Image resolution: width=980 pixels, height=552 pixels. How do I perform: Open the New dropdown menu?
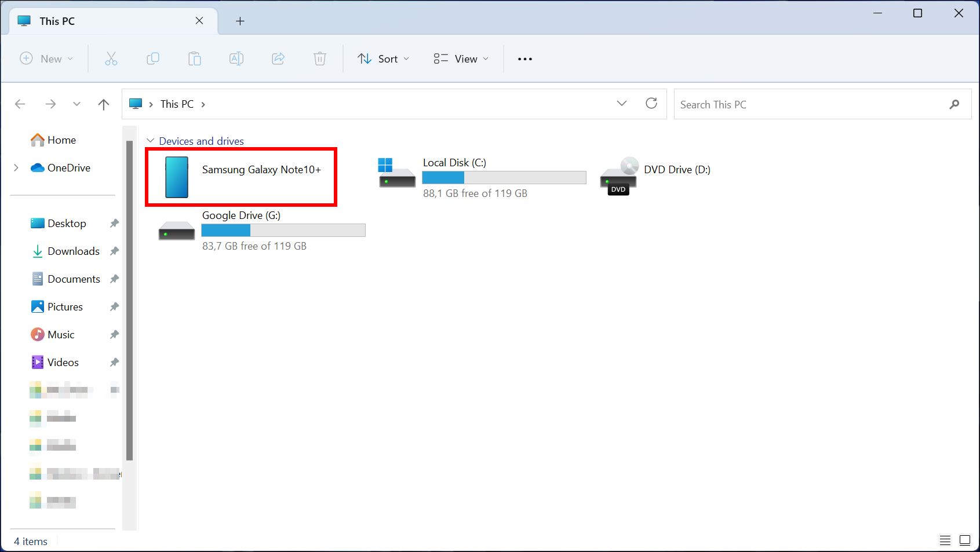46,59
